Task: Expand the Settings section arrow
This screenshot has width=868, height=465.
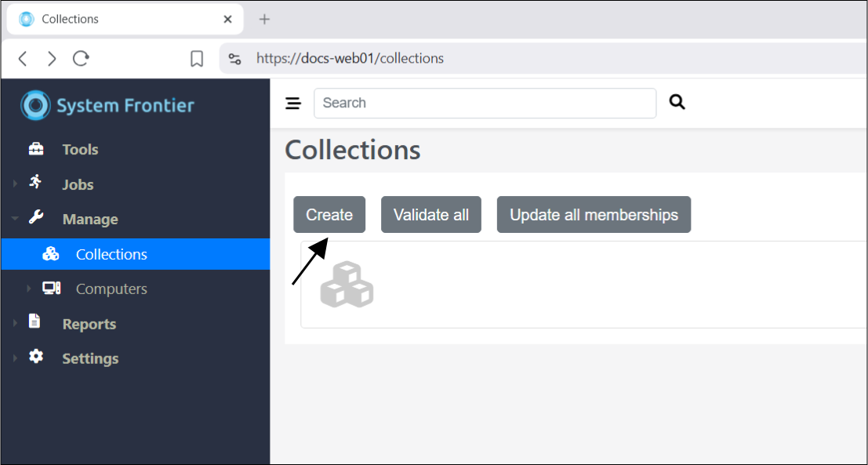Action: [x=15, y=358]
